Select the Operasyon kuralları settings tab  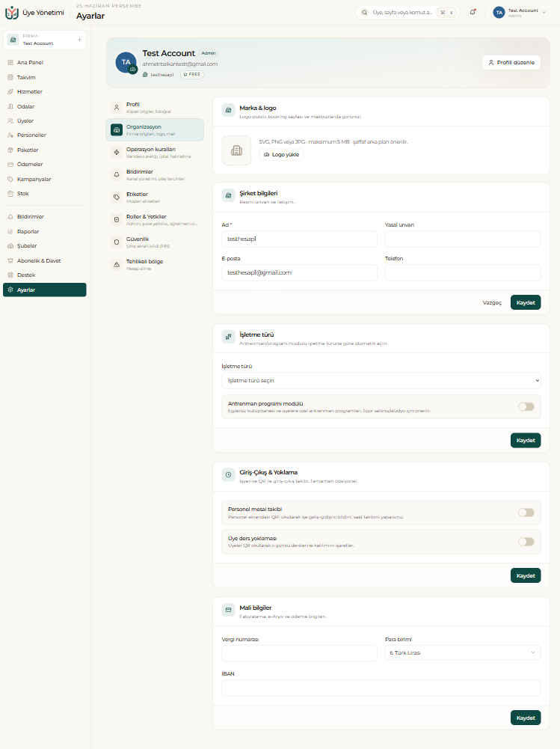tap(155, 153)
